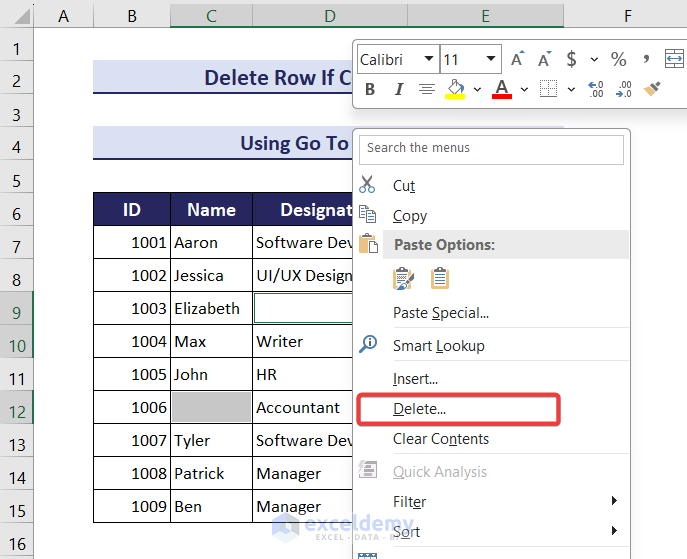Click the Center align icon
Viewport: 687px width, 559px height.
pyautogui.click(x=427, y=90)
